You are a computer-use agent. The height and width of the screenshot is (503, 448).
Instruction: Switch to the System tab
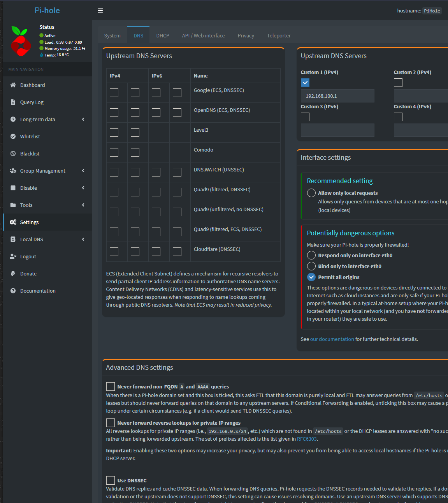[112, 35]
